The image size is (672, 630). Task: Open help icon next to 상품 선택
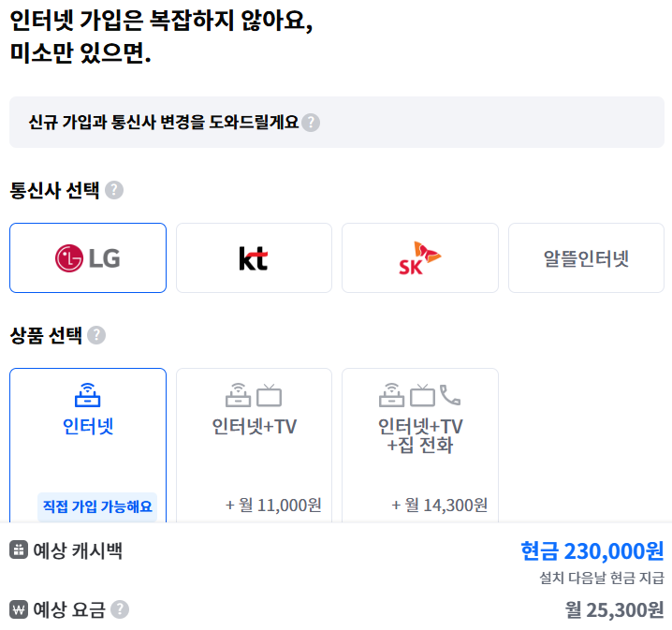coord(96,335)
